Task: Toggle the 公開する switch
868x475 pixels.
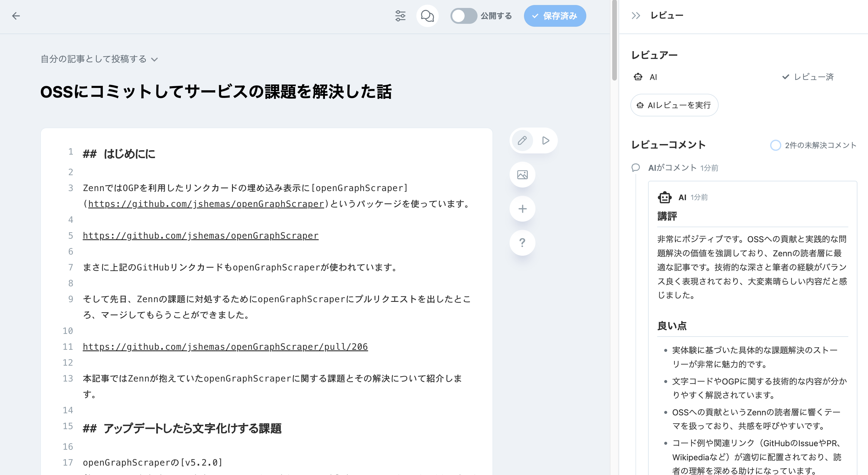Action: [x=464, y=16]
